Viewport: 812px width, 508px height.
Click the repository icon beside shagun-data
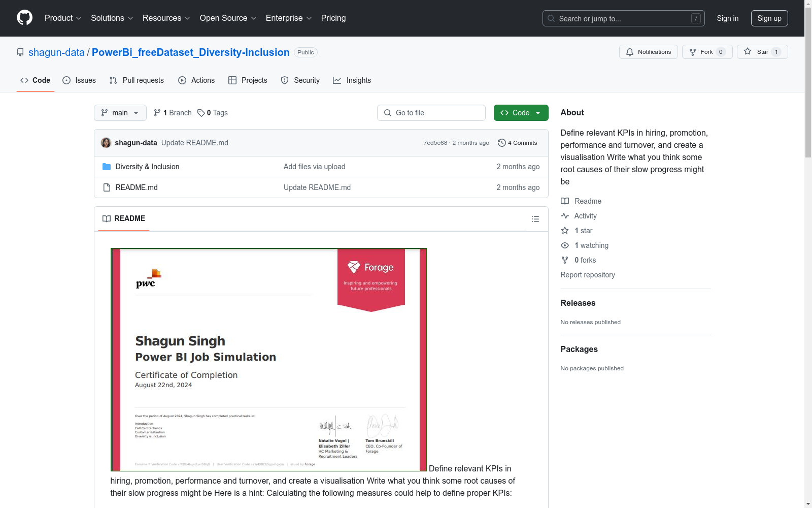pyautogui.click(x=20, y=52)
